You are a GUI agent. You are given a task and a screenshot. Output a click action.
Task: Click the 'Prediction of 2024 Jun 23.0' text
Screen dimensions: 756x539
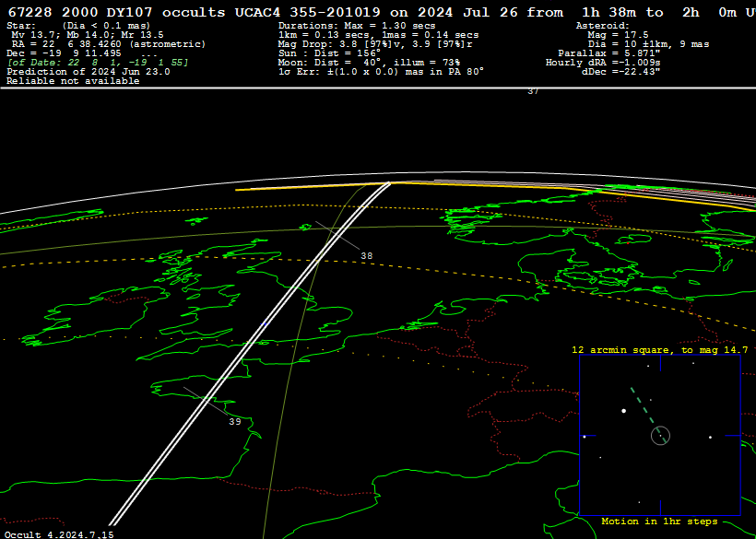(x=88, y=72)
